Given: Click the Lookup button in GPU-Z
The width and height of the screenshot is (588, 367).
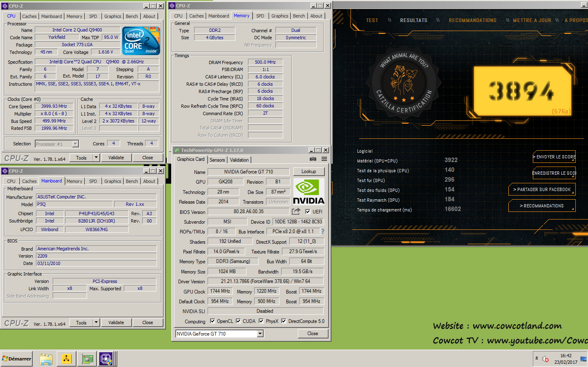Looking at the screenshot, I should coord(309,171).
